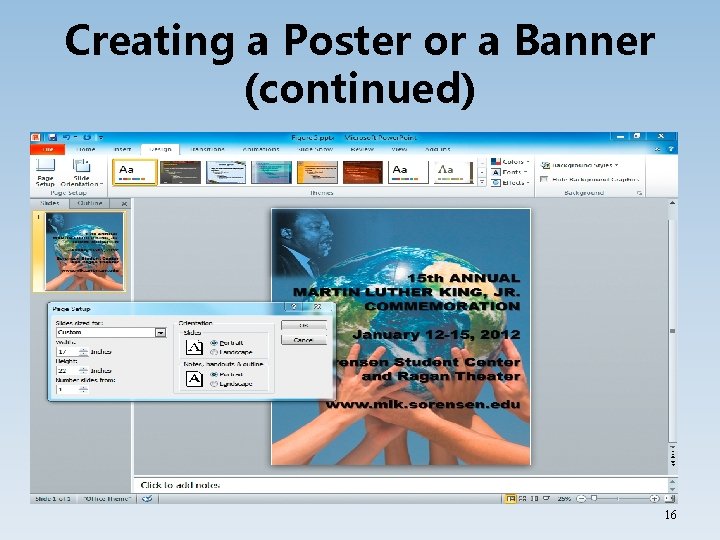Select the orange-yellow theme thumbnail
This screenshot has width=720, height=540.
tap(317, 172)
